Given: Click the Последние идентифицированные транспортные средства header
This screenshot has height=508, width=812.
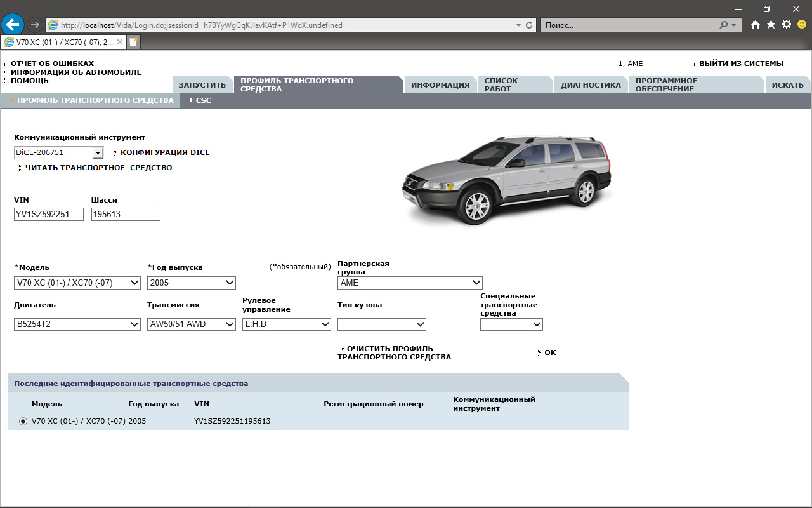Looking at the screenshot, I should pyautogui.click(x=131, y=384).
